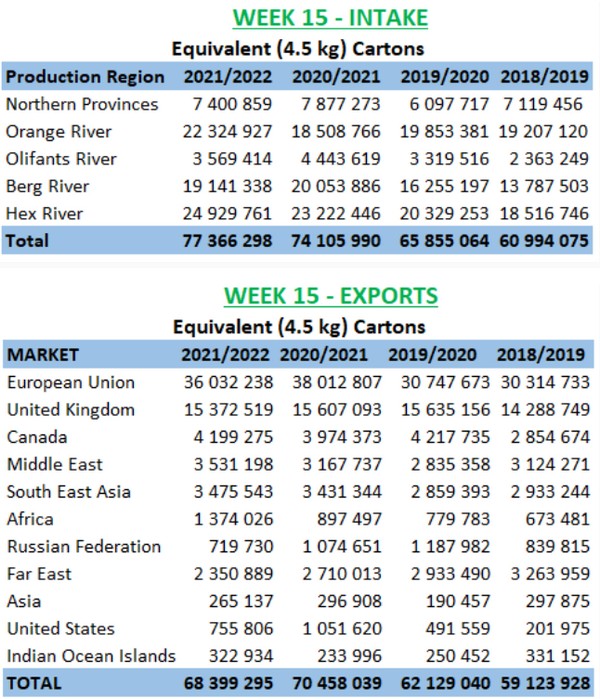Select the Indian Ocean Islands row label

tap(91, 656)
